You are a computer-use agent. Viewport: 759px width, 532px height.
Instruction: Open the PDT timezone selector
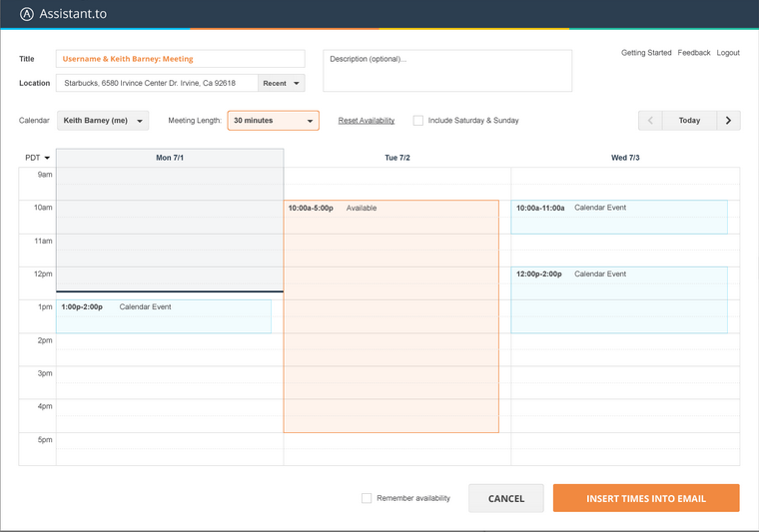37,158
